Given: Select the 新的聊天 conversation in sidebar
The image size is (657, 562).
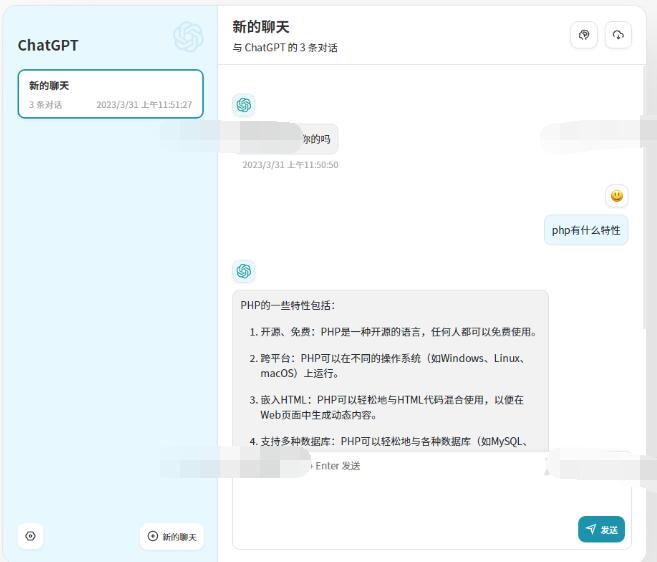Looking at the screenshot, I should [111, 94].
